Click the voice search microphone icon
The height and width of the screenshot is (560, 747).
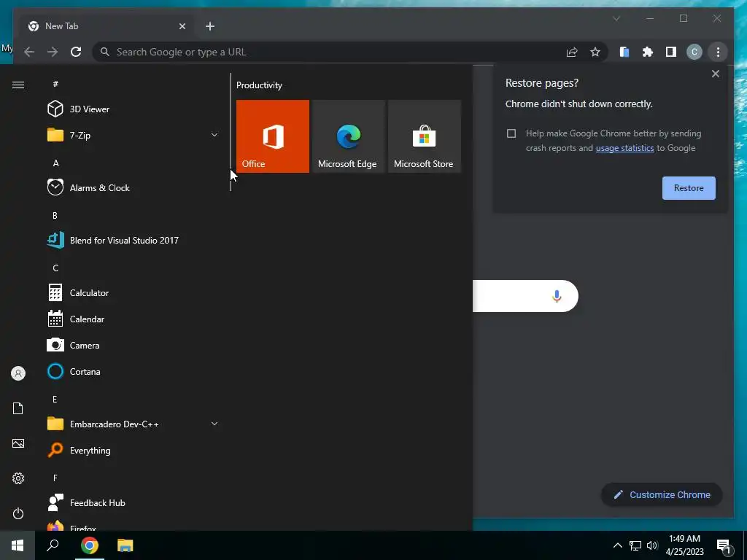coord(557,296)
